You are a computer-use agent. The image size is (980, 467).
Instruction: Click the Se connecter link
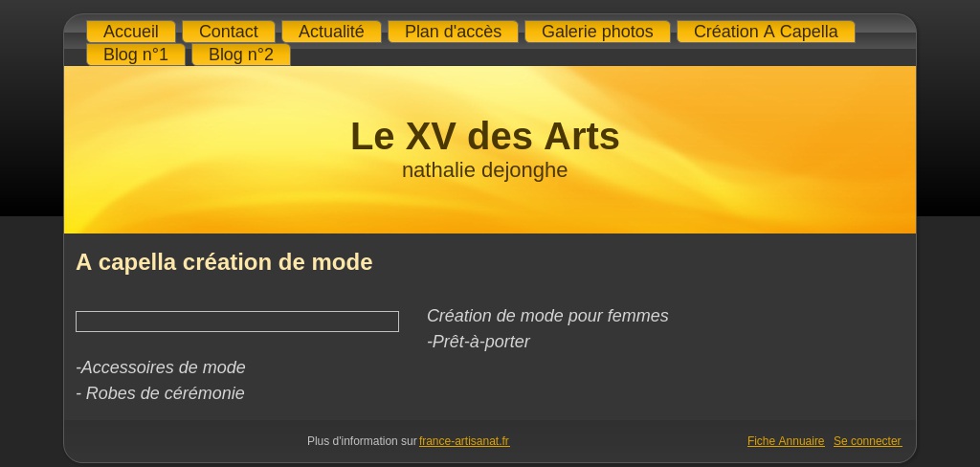[867, 441]
